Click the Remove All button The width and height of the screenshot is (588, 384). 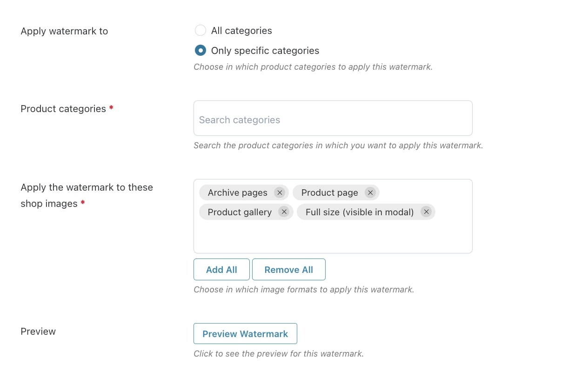click(x=289, y=270)
